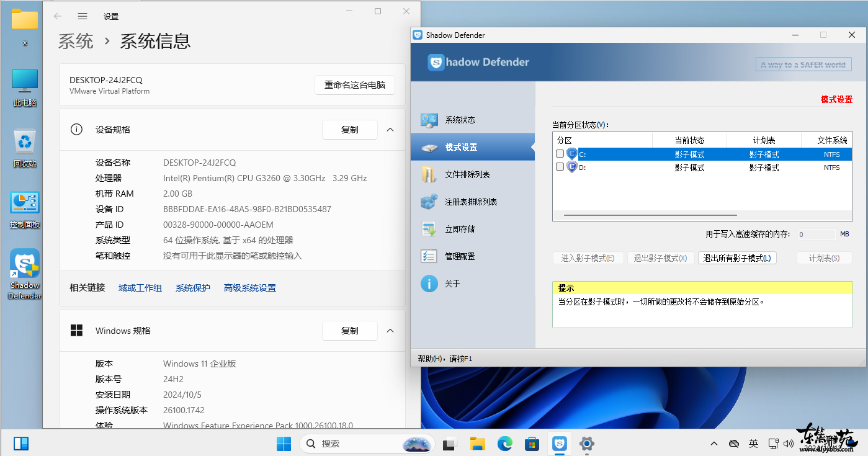Select the 回收站 desktop icon
Screen dimensions: 868x456
(25, 148)
